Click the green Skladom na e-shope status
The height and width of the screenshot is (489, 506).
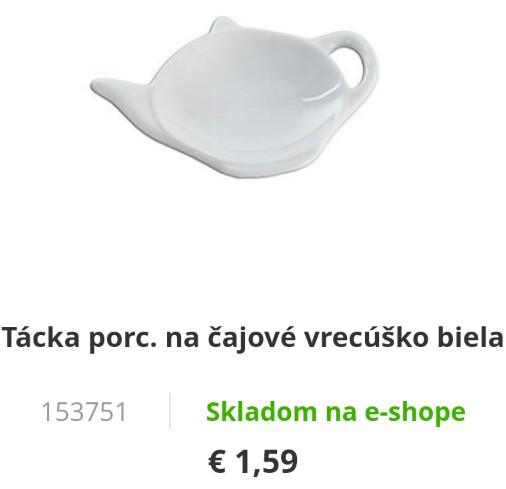click(x=335, y=412)
